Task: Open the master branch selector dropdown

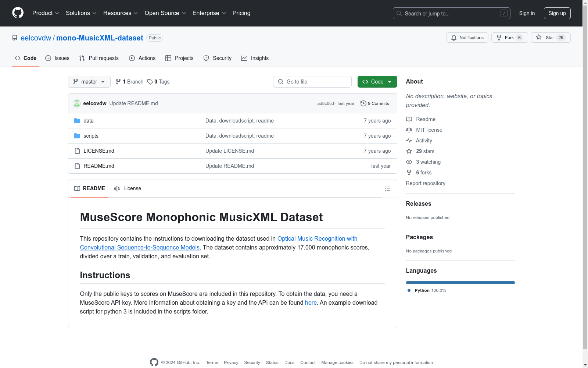Action: pos(89,82)
